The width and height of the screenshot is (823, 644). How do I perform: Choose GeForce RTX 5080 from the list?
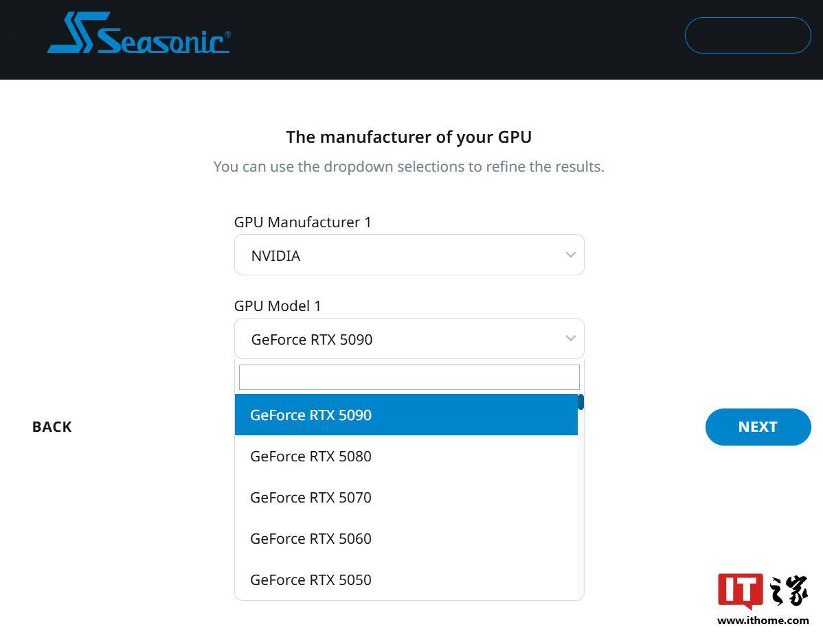pos(405,456)
